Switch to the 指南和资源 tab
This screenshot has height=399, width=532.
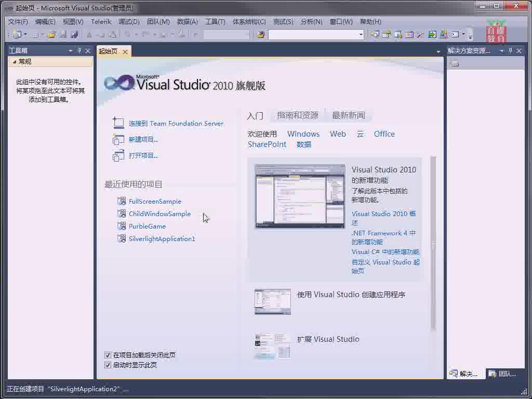click(298, 115)
